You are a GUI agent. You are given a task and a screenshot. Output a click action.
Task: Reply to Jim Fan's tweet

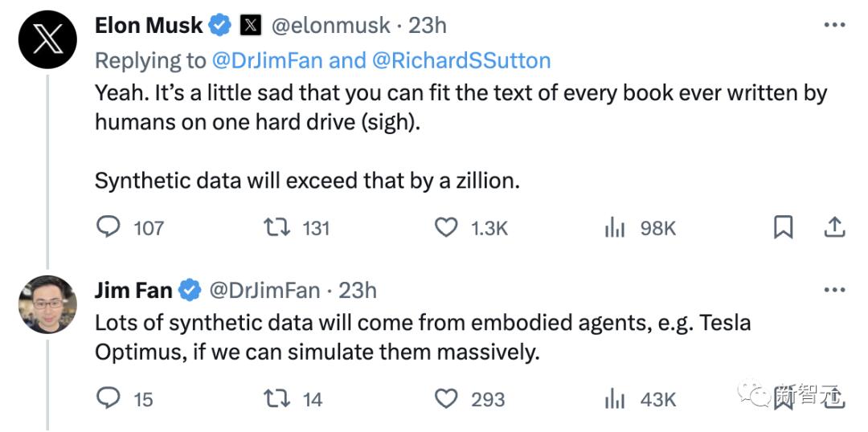pyautogui.click(x=108, y=398)
